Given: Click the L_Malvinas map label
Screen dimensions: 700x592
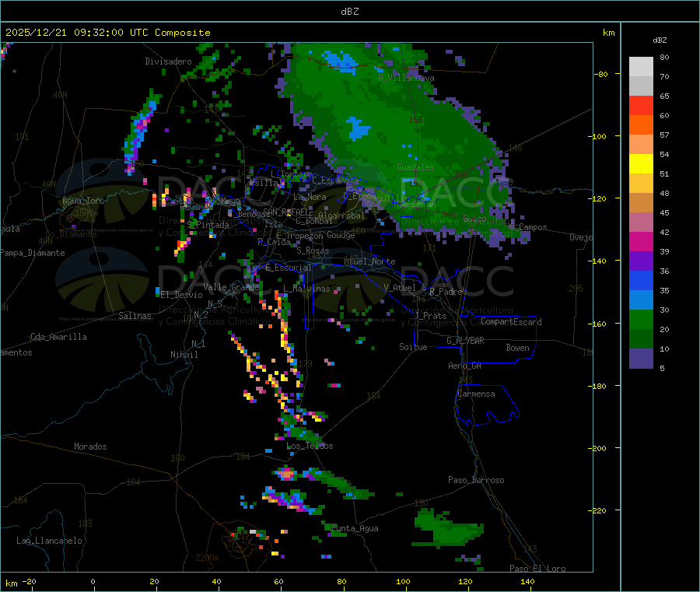Looking at the screenshot, I should 306,289.
